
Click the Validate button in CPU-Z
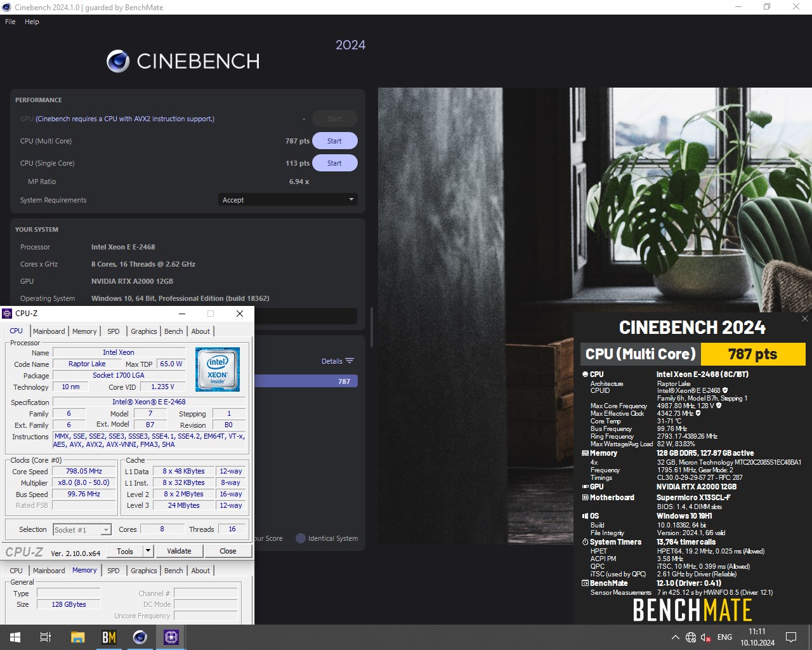coord(179,551)
